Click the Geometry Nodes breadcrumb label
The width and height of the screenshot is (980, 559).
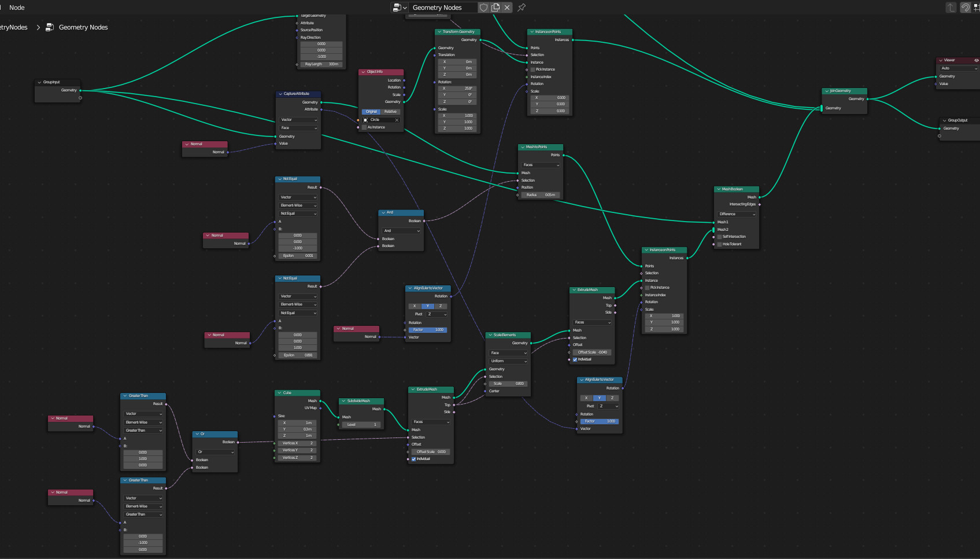click(83, 27)
